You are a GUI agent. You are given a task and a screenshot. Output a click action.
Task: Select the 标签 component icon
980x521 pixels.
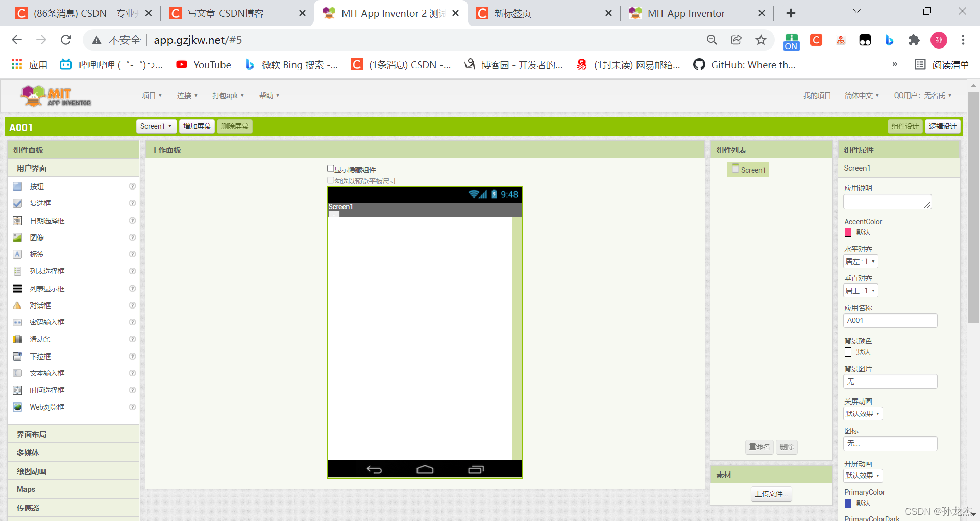tap(17, 254)
